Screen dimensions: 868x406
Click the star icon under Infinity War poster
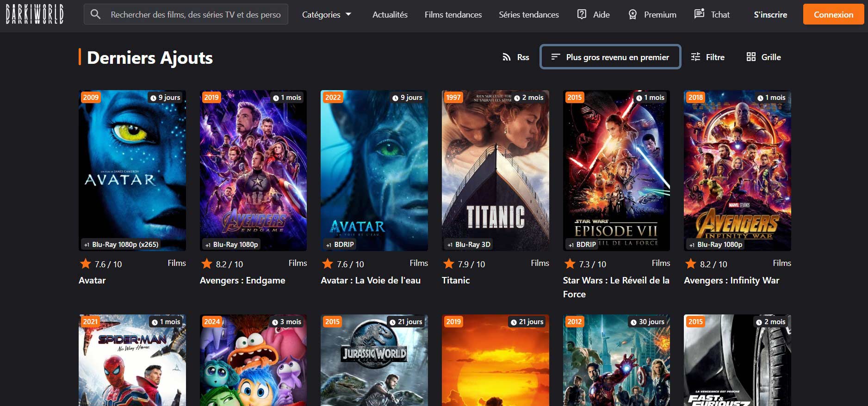pyautogui.click(x=690, y=264)
